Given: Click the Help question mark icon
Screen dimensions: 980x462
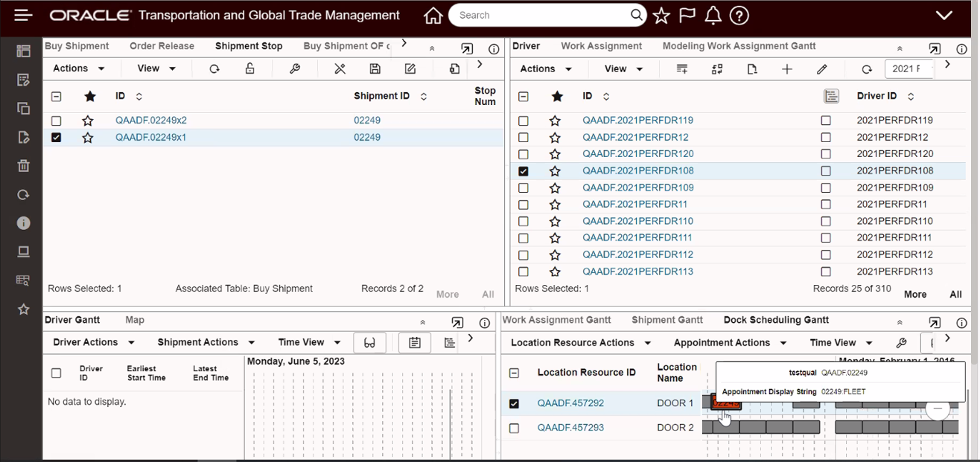Looking at the screenshot, I should tap(739, 16).
